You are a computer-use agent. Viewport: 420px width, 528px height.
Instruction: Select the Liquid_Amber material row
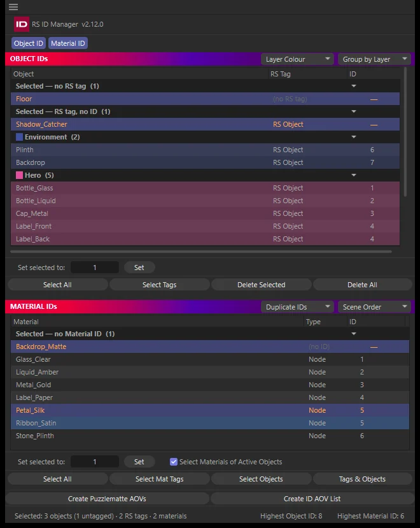(210, 372)
